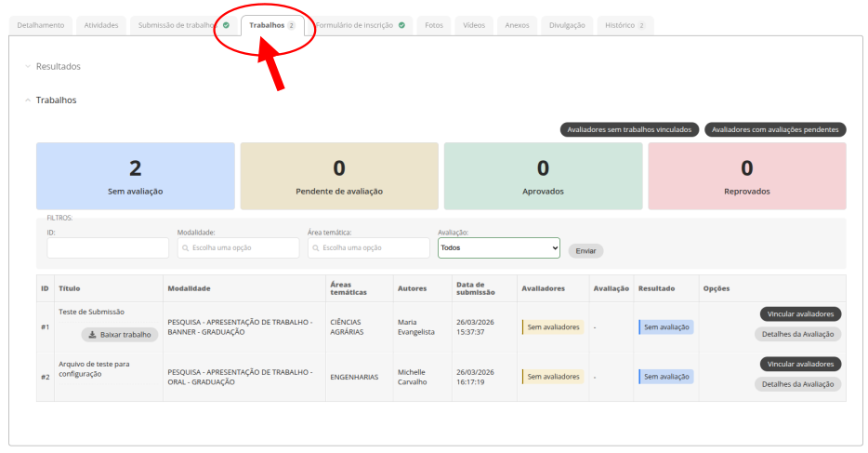Open Detalhes da Avaliação for work #1
The width and height of the screenshot is (868, 453).
(x=797, y=334)
